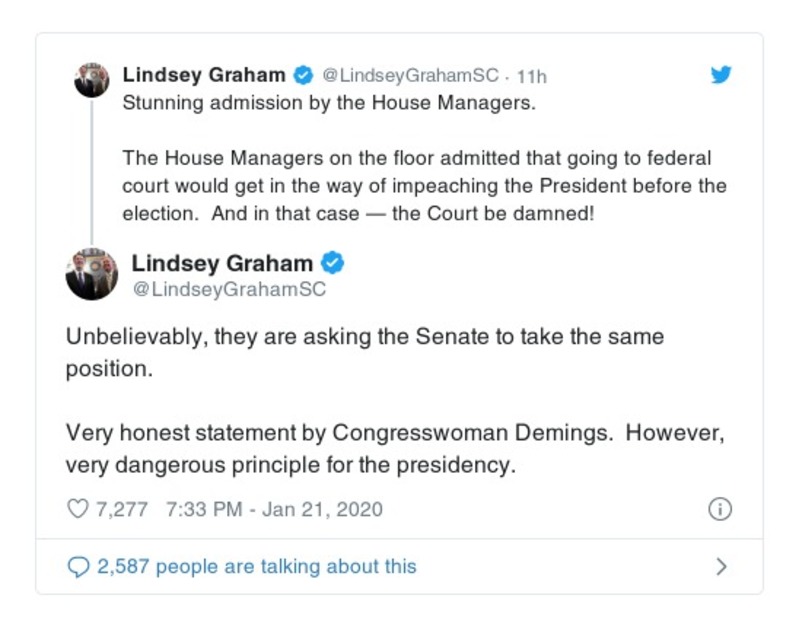Screen dimensions: 799x630
Task: Open "2,587 people are talking about this"
Action: [256, 567]
